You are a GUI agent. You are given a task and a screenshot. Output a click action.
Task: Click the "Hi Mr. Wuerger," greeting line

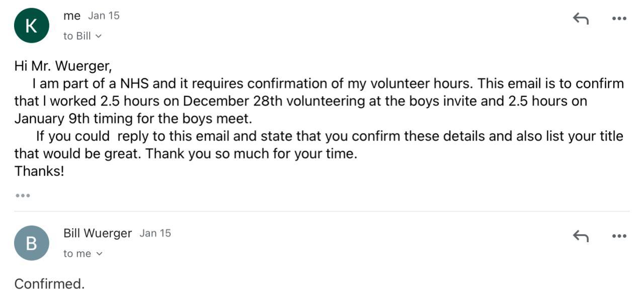click(x=63, y=66)
